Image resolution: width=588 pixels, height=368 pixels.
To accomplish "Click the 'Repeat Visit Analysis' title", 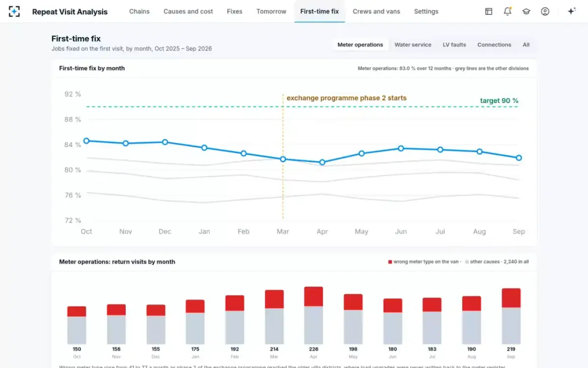I will [70, 12].
